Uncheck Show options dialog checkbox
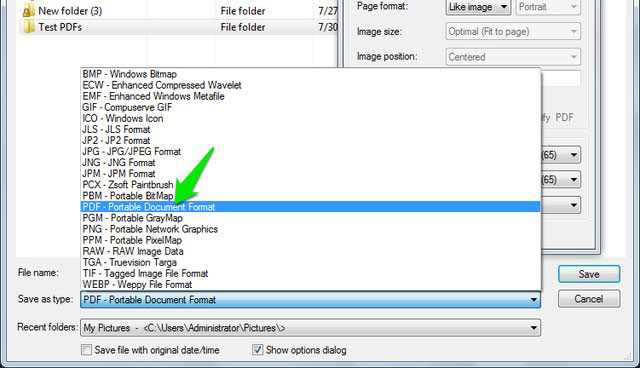640x368 pixels. point(257,350)
